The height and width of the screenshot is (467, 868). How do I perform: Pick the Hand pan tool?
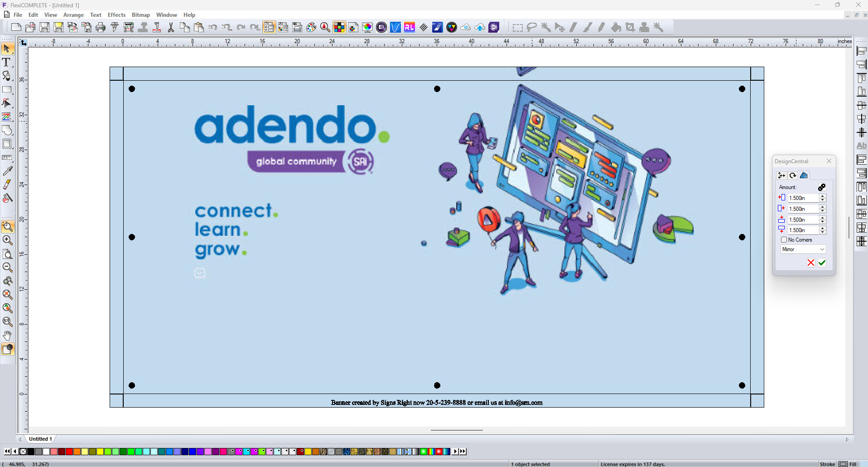7,336
